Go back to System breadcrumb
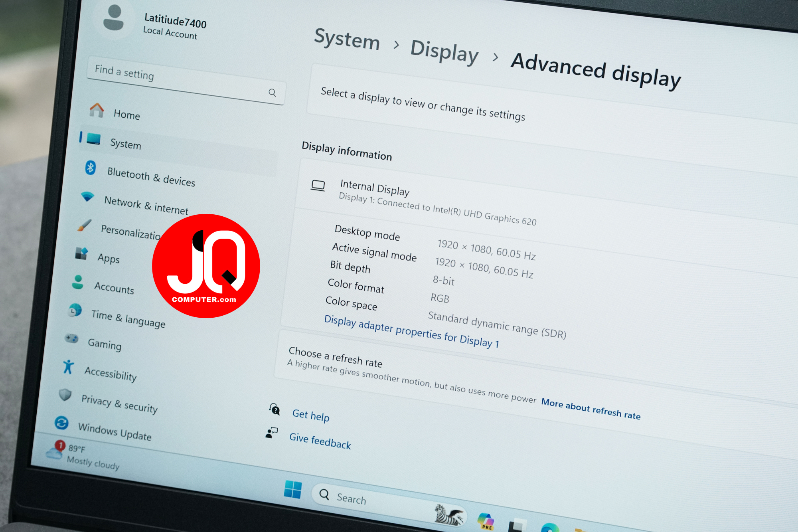The height and width of the screenshot is (532, 798). [347, 39]
